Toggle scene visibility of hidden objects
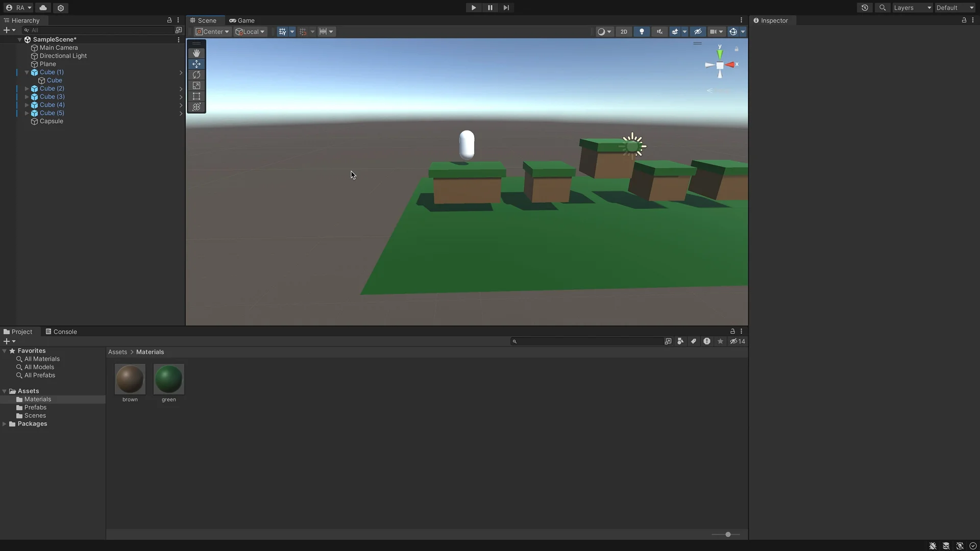Screen dimensions: 980x551 pyautogui.click(x=698, y=32)
